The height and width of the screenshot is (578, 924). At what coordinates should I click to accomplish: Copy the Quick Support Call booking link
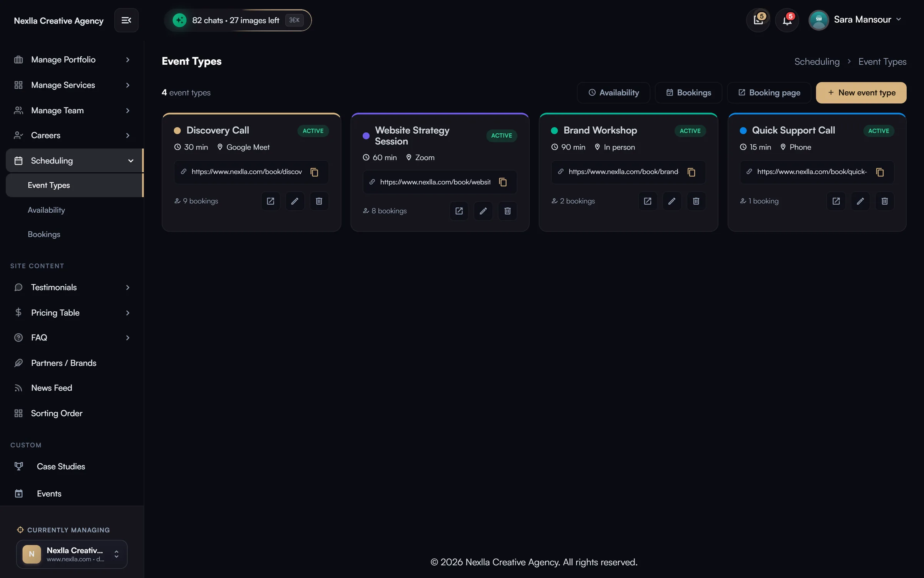point(880,172)
